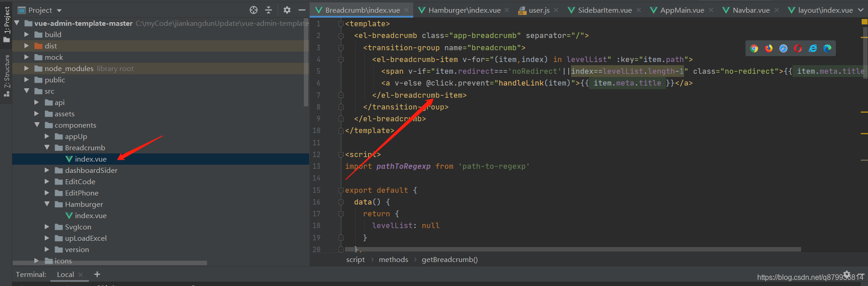Screen dimensions: 868x286
Task: Expand the version folder
Action: 47,249
